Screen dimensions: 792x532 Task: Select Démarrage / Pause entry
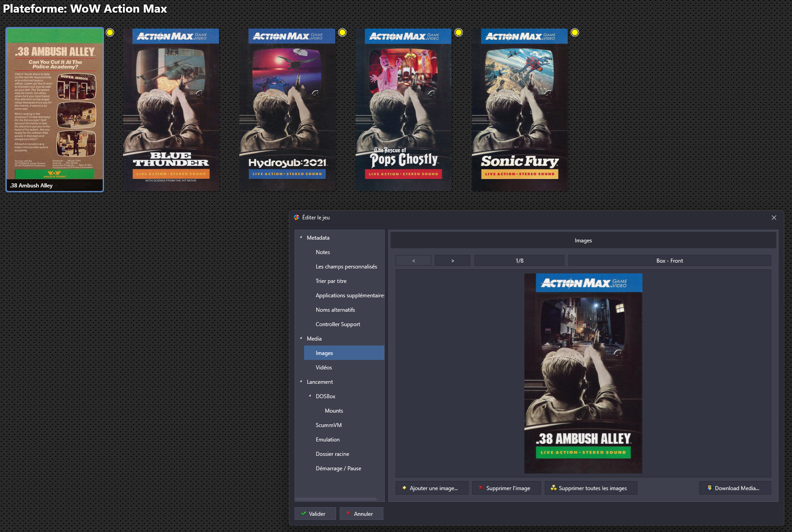tap(338, 468)
